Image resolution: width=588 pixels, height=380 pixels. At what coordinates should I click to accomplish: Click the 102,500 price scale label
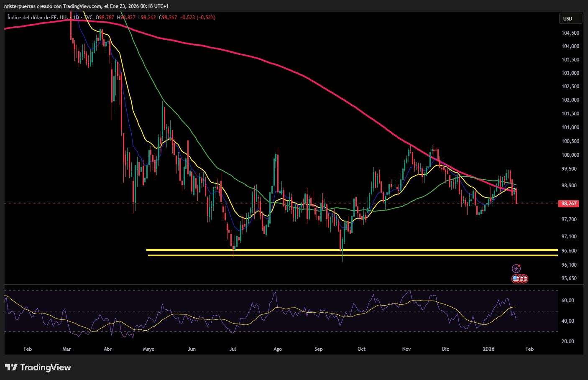coord(570,87)
